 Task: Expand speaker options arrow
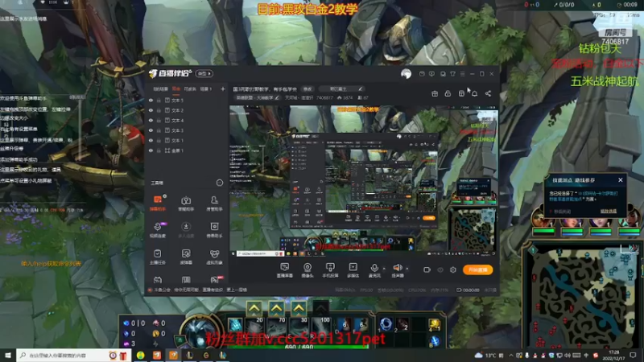tap(407, 269)
